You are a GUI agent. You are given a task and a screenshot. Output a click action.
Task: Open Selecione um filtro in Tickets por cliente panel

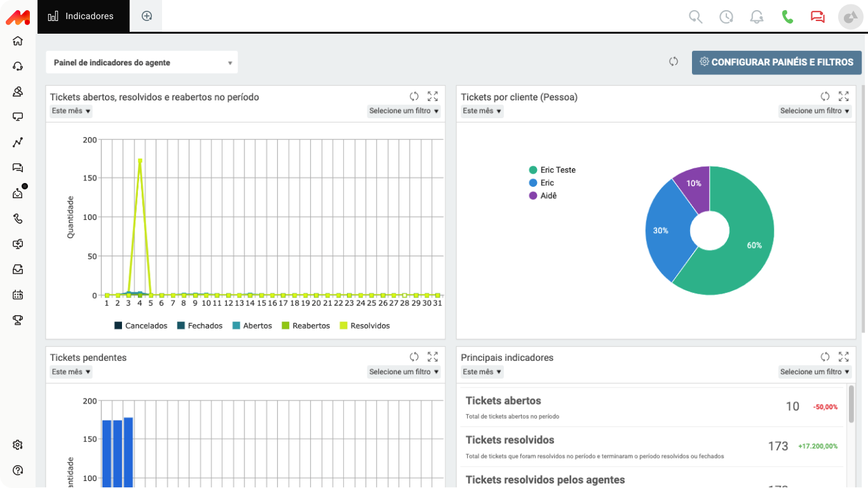click(815, 111)
